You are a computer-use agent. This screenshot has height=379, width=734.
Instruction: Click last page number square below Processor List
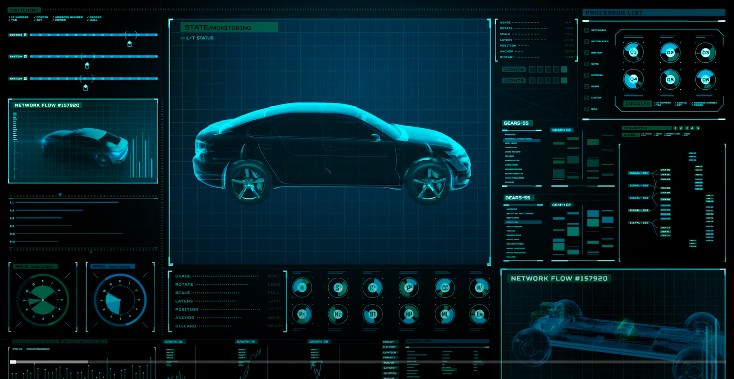[x=698, y=128]
